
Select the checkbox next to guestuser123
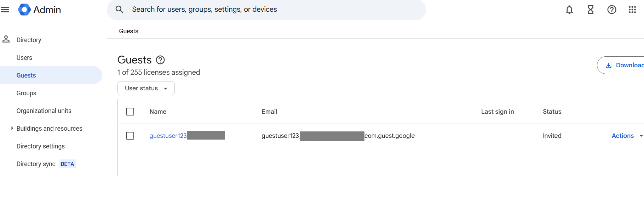(x=130, y=135)
